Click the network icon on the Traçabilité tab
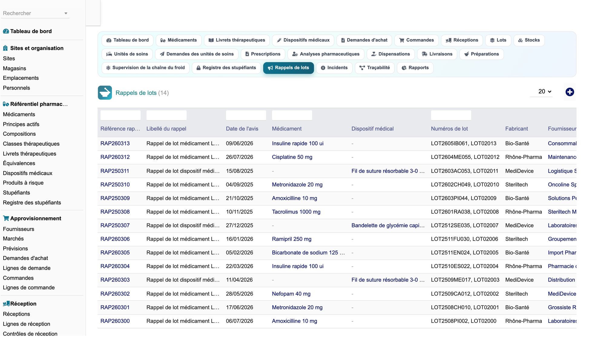The image size is (589, 364). 362,68
